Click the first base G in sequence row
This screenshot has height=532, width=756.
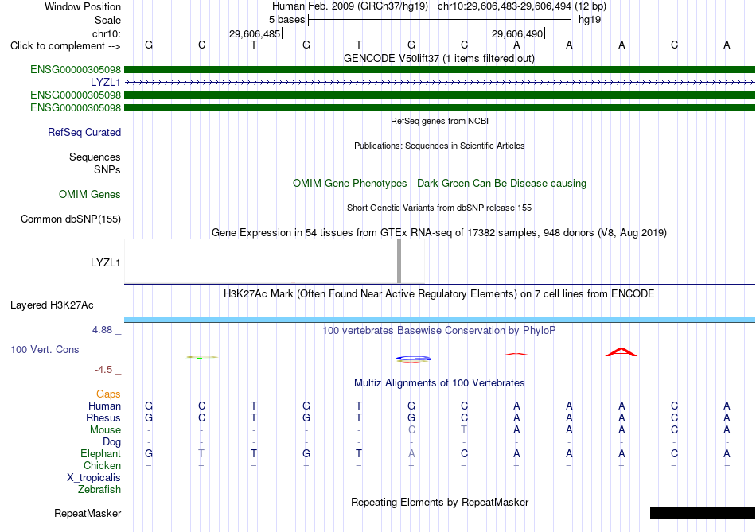[149, 45]
